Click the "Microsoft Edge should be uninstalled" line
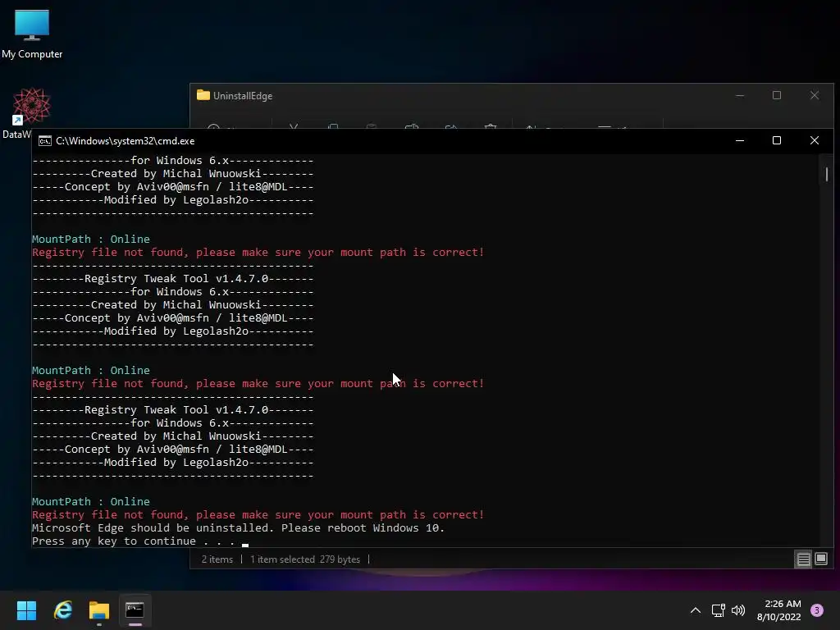This screenshot has width=840, height=630. coord(239,527)
